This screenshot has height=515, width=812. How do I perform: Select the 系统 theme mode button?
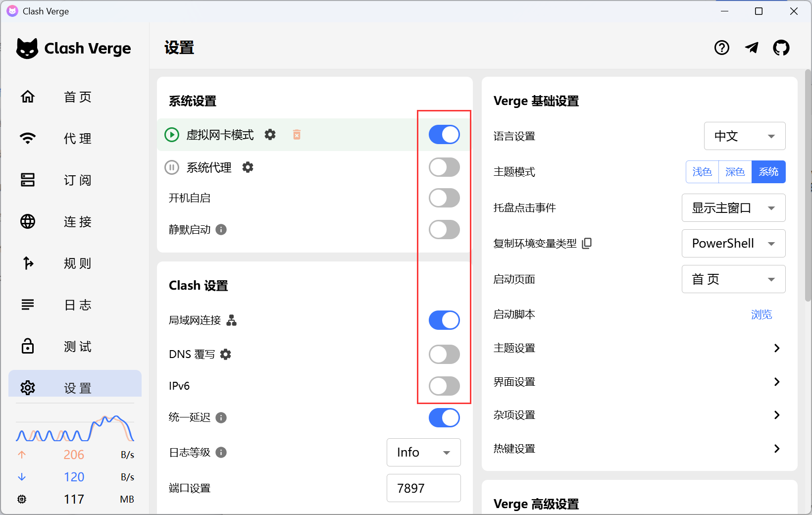click(x=768, y=172)
